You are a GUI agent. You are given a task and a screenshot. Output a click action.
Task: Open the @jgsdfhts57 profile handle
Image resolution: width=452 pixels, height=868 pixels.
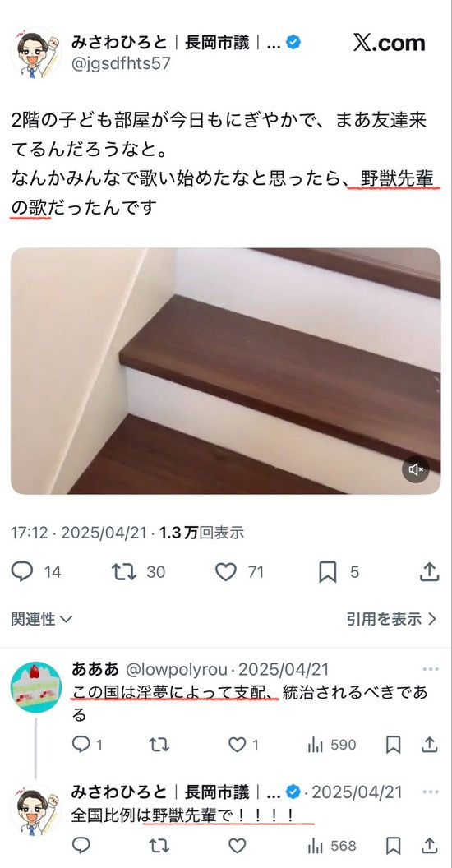121,63
